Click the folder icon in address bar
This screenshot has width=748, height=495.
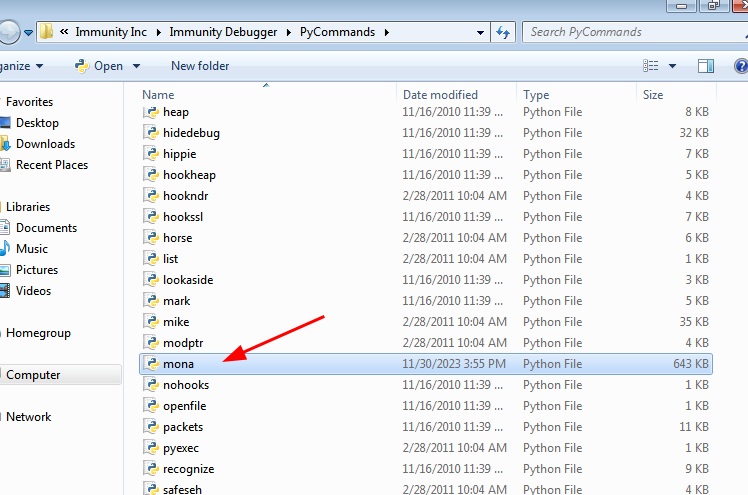[x=46, y=32]
